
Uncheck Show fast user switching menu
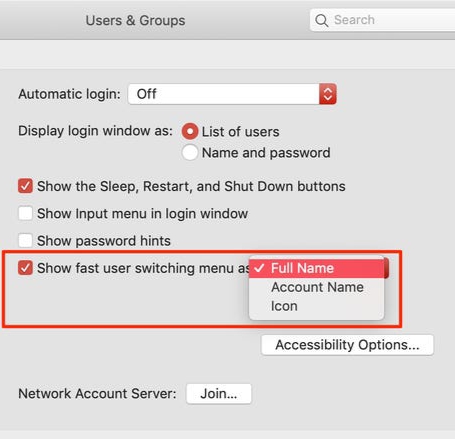click(25, 268)
